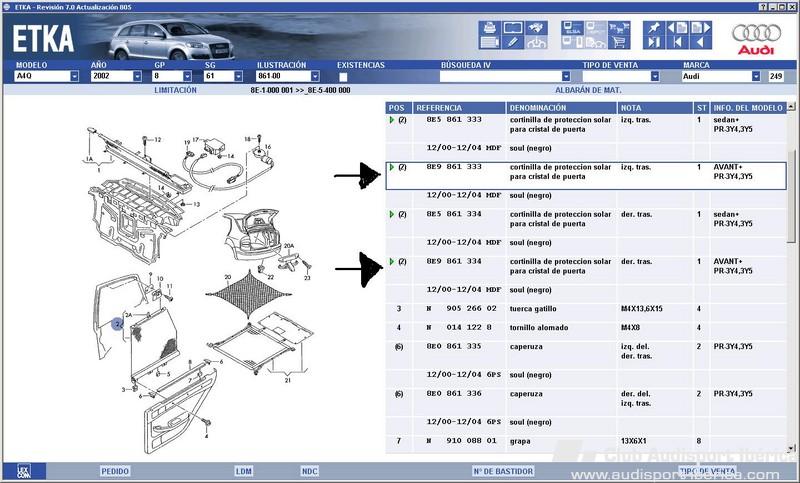Image resolution: width=800 pixels, height=483 pixels.
Task: Click the NDC button
Action: click(309, 471)
